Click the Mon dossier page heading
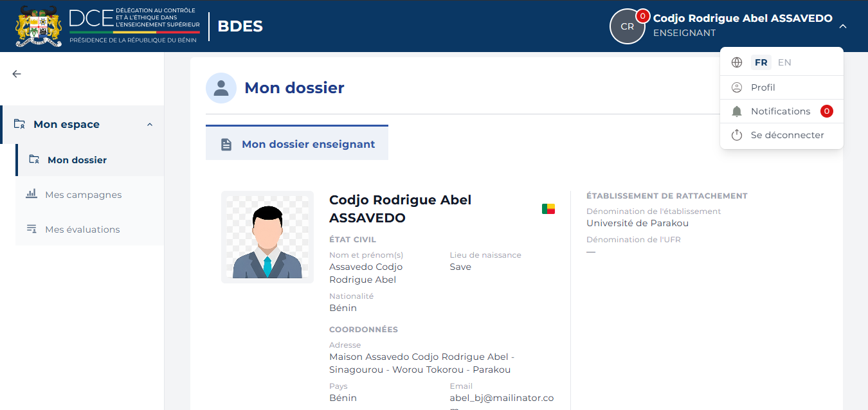Image resolution: width=868 pixels, height=410 pixels. tap(294, 88)
